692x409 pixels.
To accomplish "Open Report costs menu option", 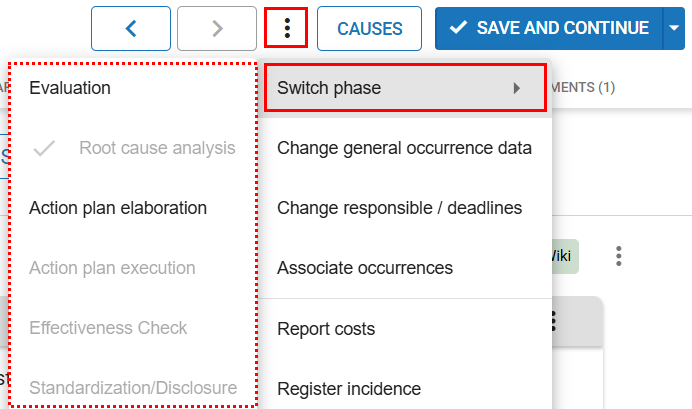I will (x=326, y=328).
